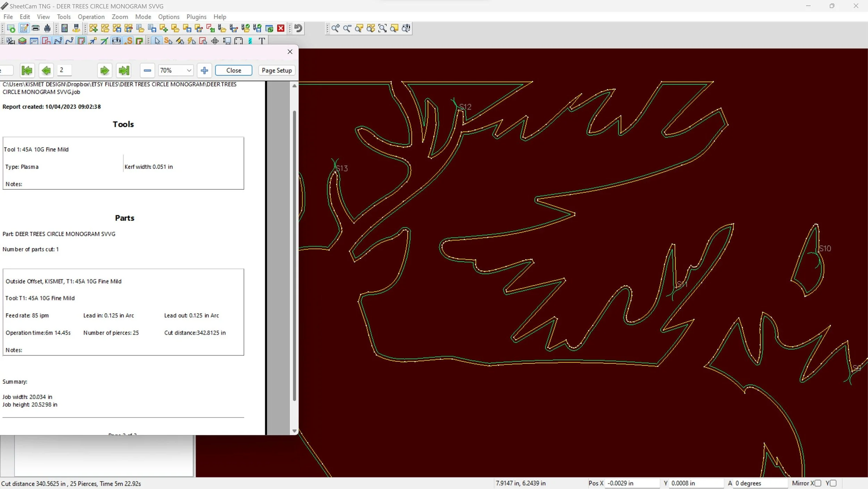Open the Tools menu
This screenshot has height=489, width=868.
64,17
